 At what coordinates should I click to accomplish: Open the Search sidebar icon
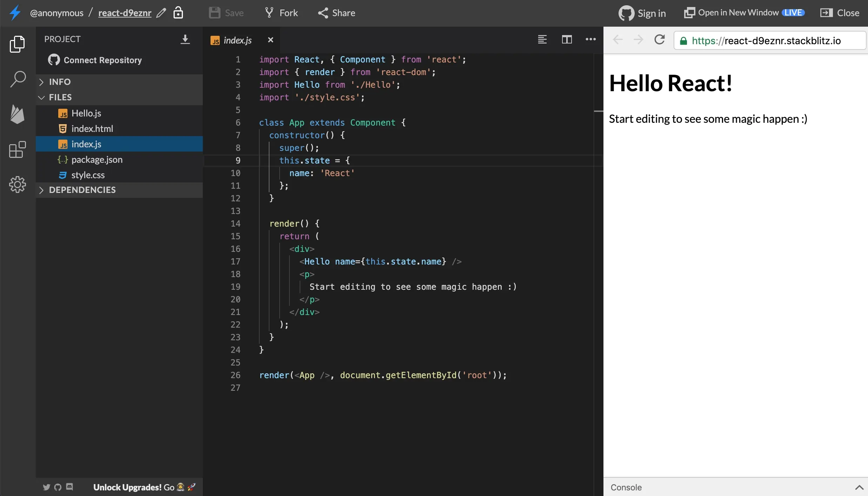point(18,79)
